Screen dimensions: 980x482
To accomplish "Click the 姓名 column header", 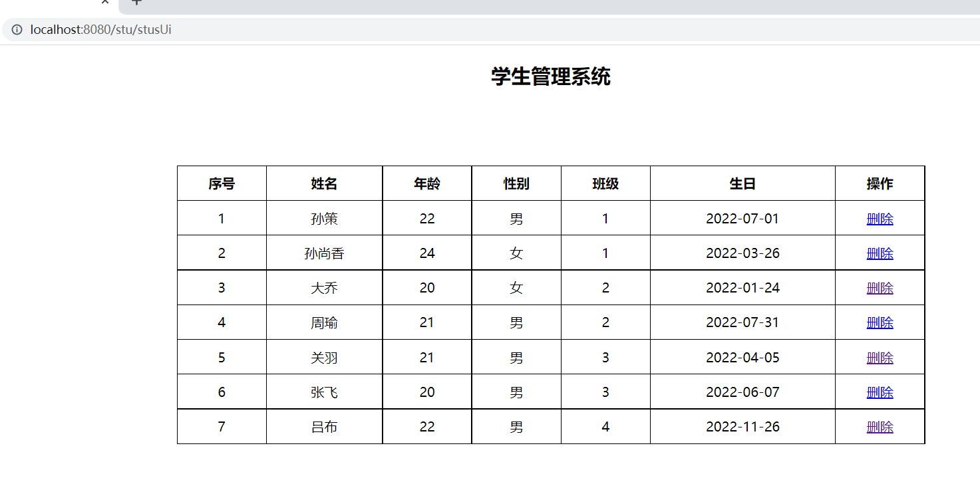I will tap(324, 183).
